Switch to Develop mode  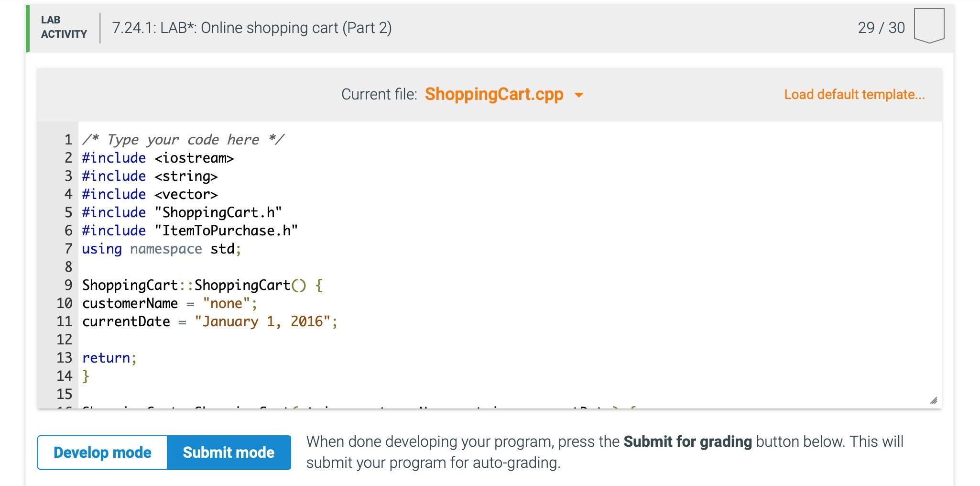click(x=102, y=452)
